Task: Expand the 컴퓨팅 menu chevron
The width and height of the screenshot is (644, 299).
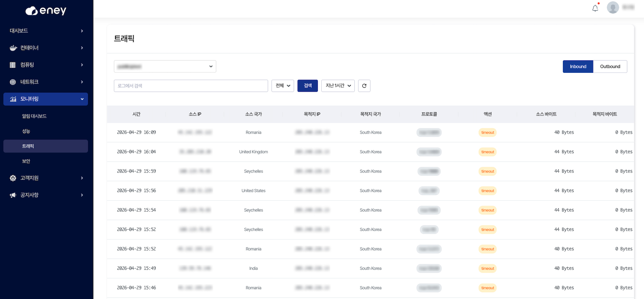Action: [x=82, y=65]
